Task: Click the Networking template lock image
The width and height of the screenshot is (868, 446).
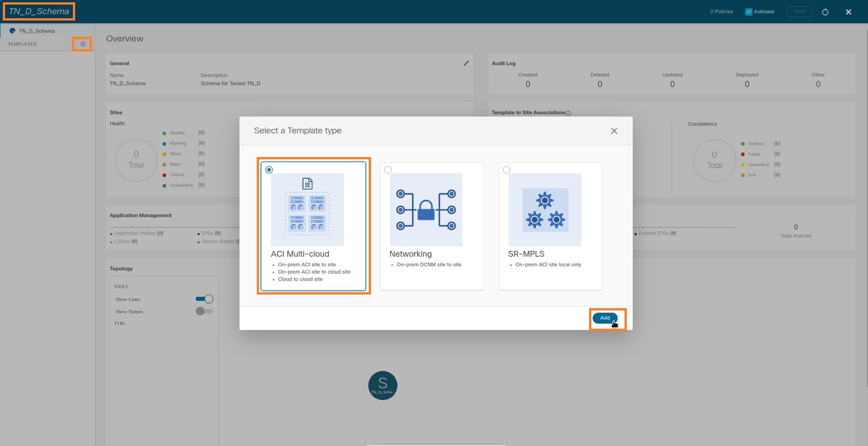Action: pyautogui.click(x=426, y=210)
